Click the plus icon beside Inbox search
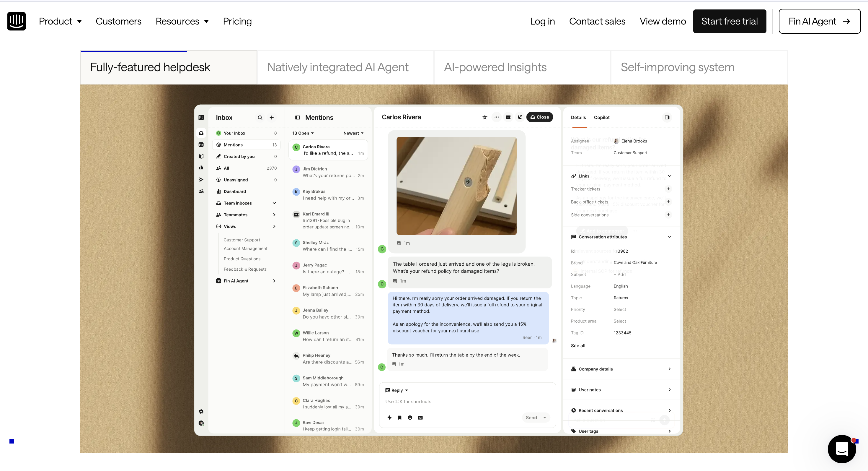 click(x=272, y=118)
